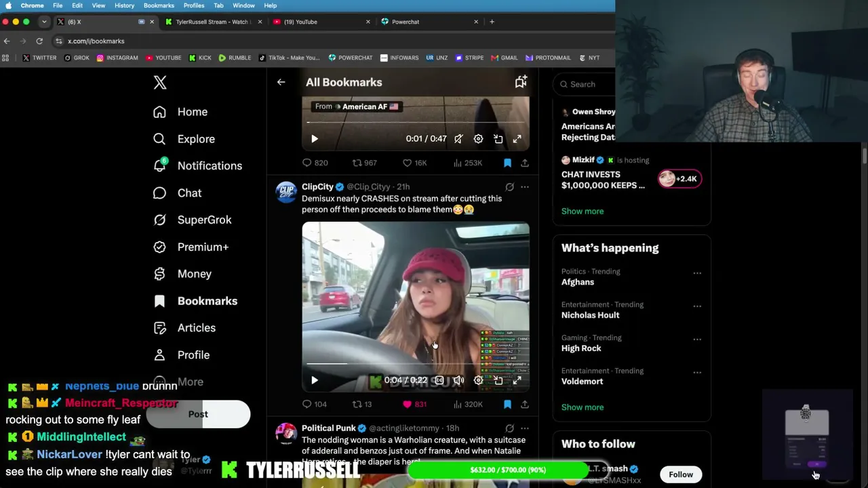This screenshot has height=488, width=868.
Task: Unmute the American AF video
Action: point(459,139)
